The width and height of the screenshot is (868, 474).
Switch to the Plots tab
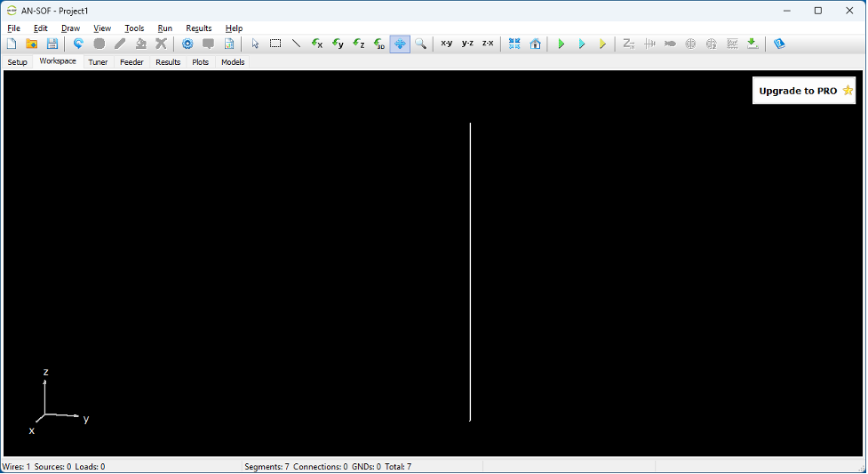[x=201, y=62]
